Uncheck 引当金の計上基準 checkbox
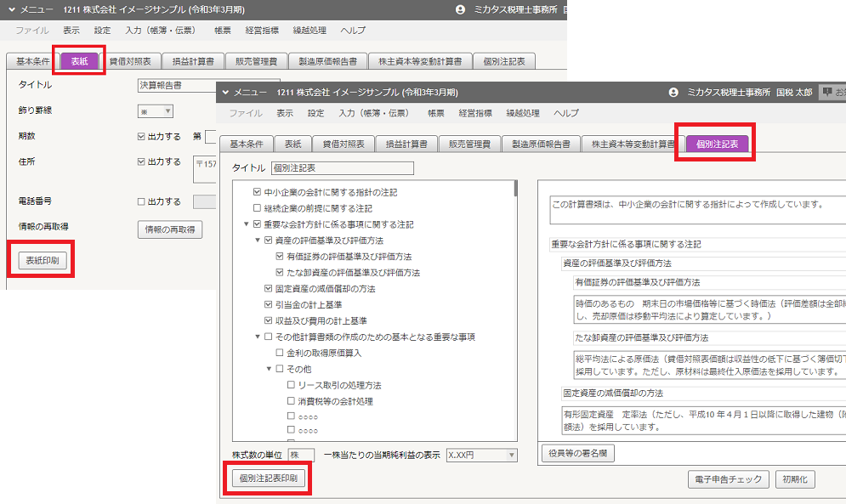Image resolution: width=846 pixels, height=504 pixels. pyautogui.click(x=268, y=304)
